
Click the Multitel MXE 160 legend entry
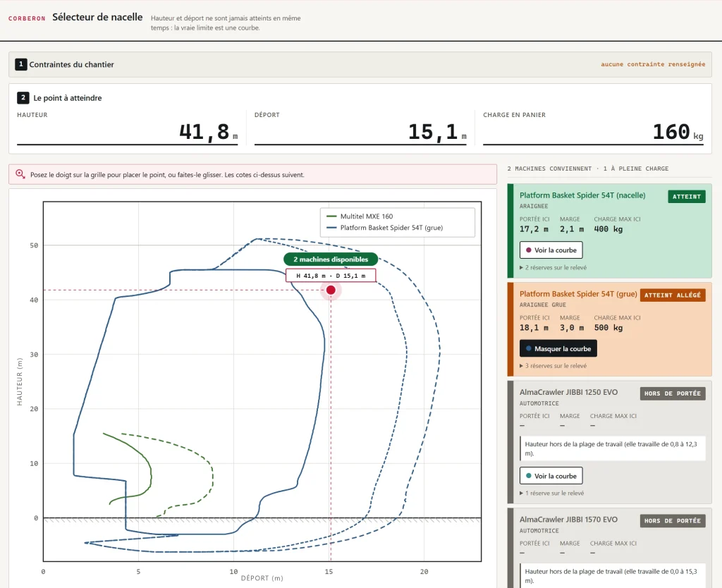tap(360, 216)
